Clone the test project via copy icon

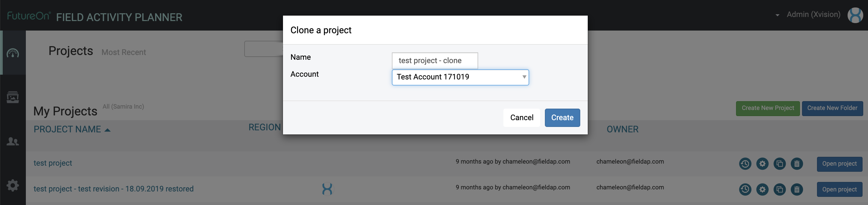click(x=780, y=164)
